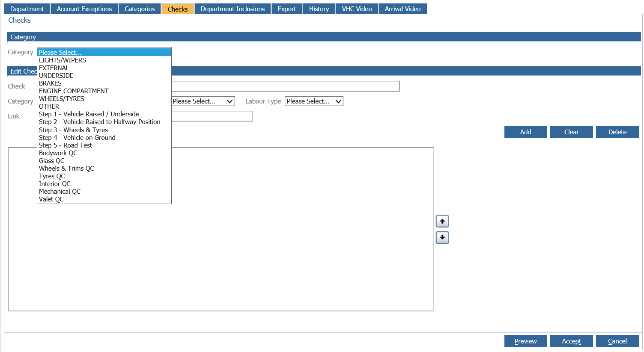
Task: Accept the changes
Action: (571, 341)
